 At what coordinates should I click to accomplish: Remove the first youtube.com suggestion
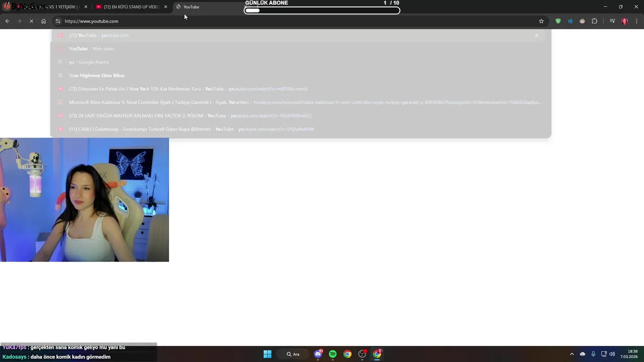pos(537,35)
